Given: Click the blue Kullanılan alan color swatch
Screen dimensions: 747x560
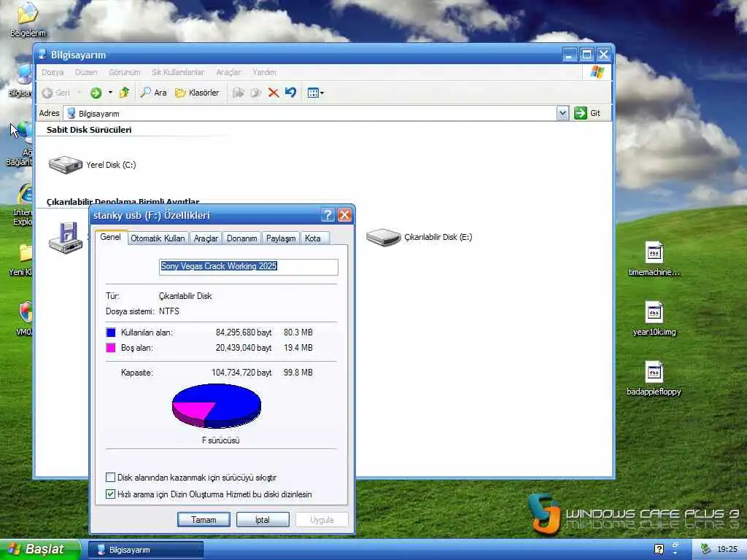Looking at the screenshot, I should [111, 332].
